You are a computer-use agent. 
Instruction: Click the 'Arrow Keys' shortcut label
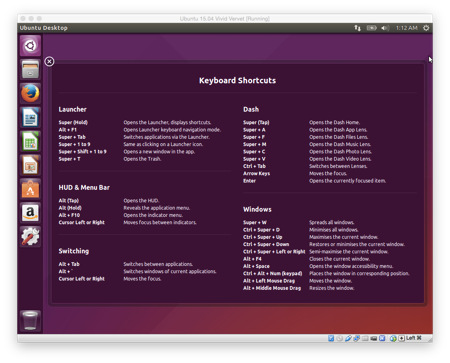pyautogui.click(x=257, y=173)
